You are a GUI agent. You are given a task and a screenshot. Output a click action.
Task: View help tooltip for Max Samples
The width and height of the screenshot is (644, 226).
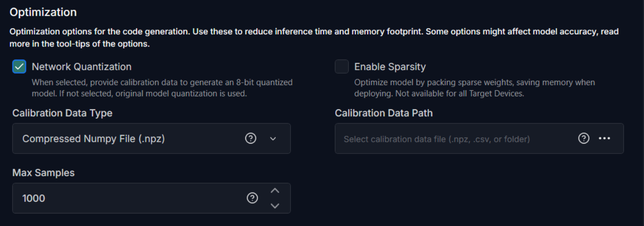[252, 198]
